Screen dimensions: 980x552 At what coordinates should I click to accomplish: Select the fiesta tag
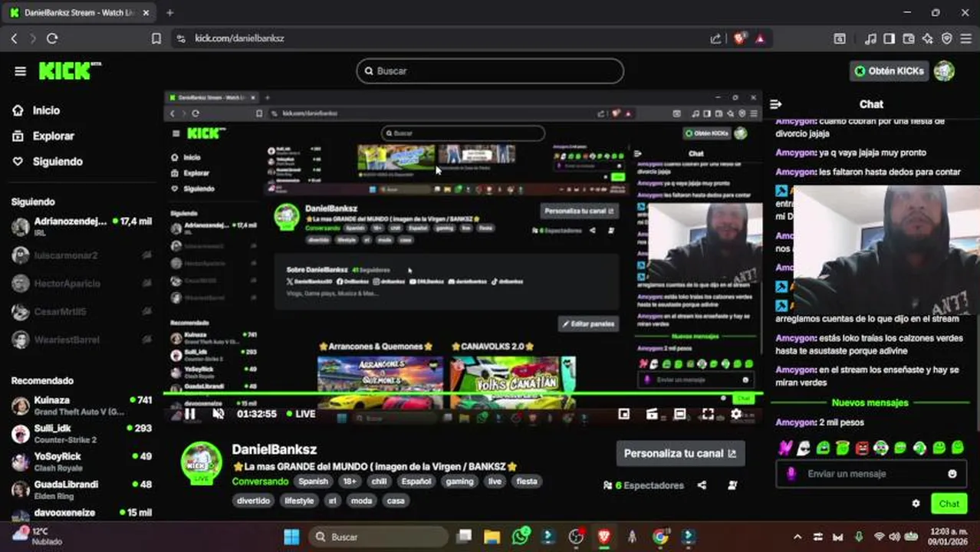[527, 481]
